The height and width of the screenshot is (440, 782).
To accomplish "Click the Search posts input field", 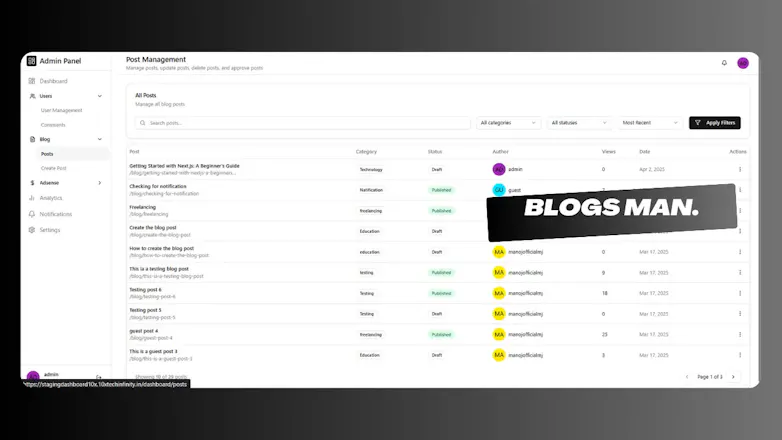I will pyautogui.click(x=302, y=123).
